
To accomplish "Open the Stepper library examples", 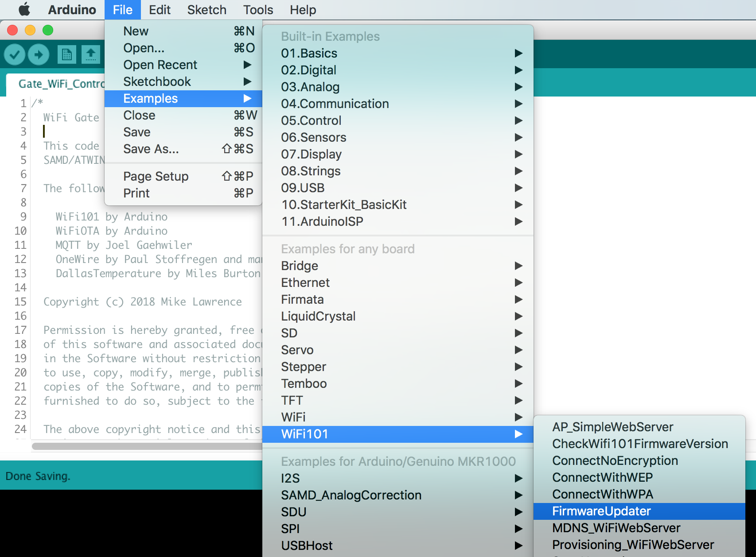I will click(x=398, y=367).
